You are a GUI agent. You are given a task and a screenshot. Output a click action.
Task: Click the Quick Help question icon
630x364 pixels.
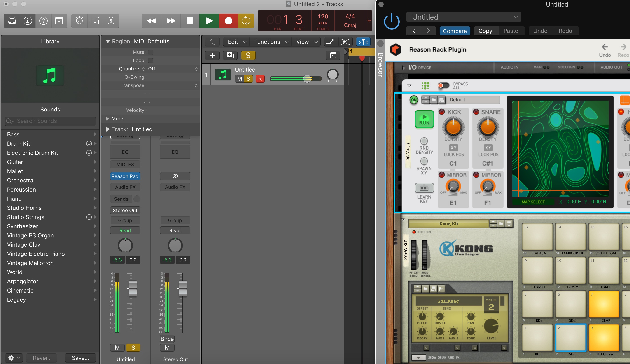coord(43,21)
